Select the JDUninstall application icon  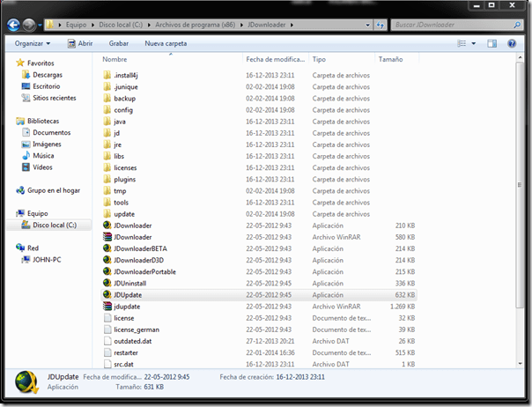[107, 283]
